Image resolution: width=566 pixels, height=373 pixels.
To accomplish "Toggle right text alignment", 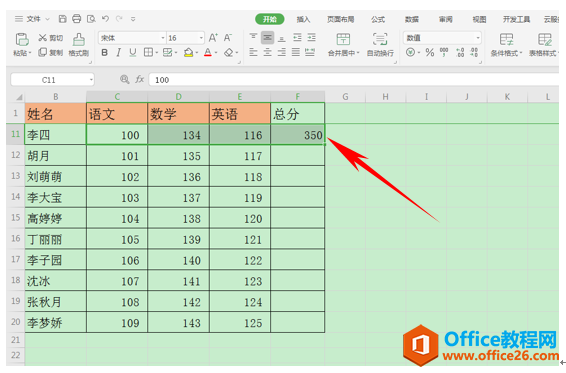I will coord(282,53).
